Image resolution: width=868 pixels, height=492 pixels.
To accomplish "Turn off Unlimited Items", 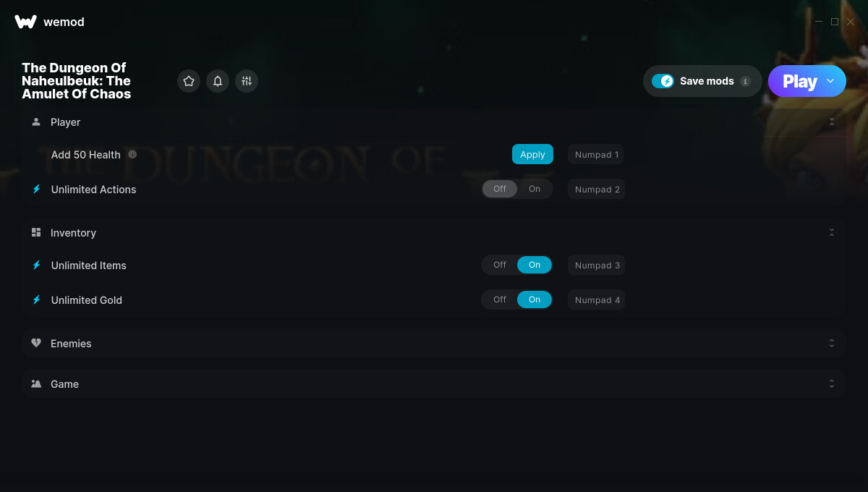I will (500, 265).
